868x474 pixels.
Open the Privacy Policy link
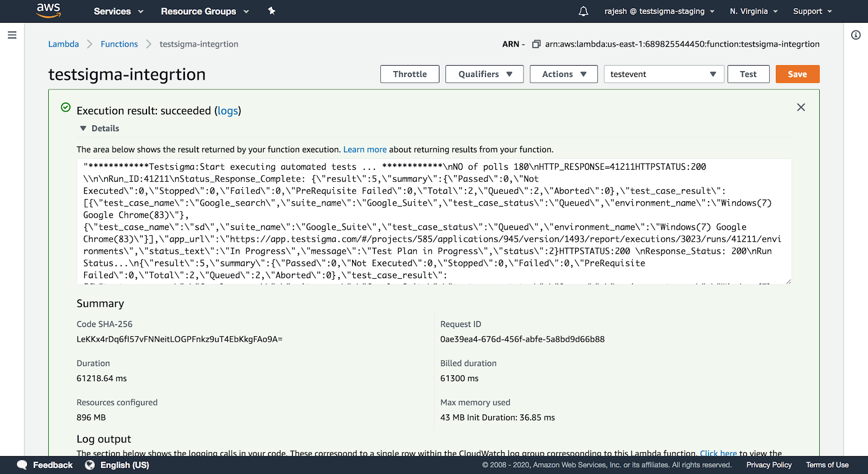pyautogui.click(x=769, y=465)
